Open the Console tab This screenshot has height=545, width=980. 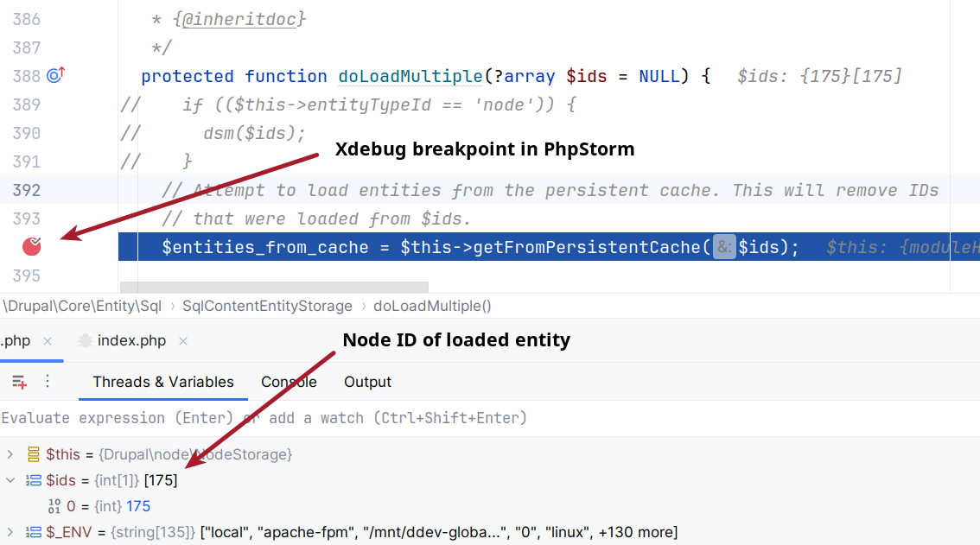pyautogui.click(x=289, y=382)
